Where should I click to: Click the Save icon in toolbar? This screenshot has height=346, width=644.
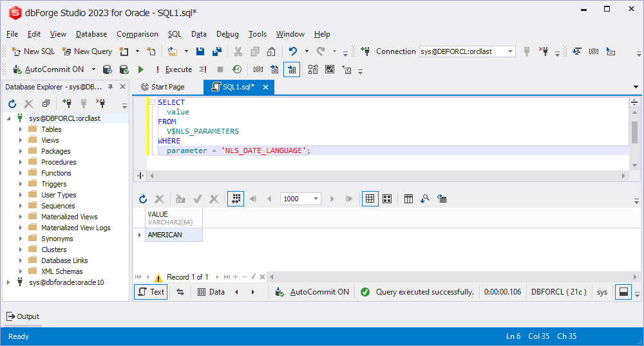pyautogui.click(x=200, y=51)
